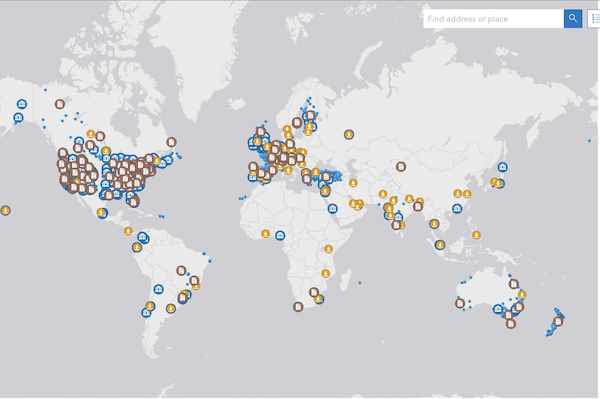600x399 pixels.
Task: Click the blue marker in southern China
Action: (x=457, y=209)
